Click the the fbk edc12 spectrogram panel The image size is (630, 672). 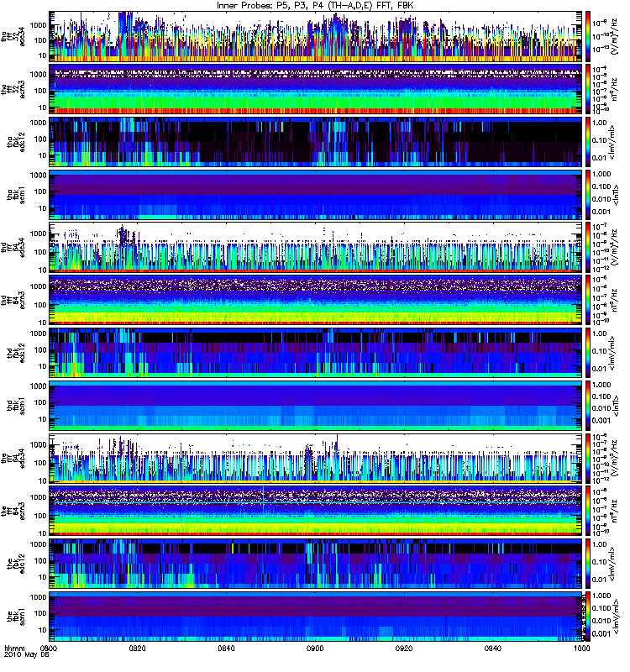pos(316,564)
